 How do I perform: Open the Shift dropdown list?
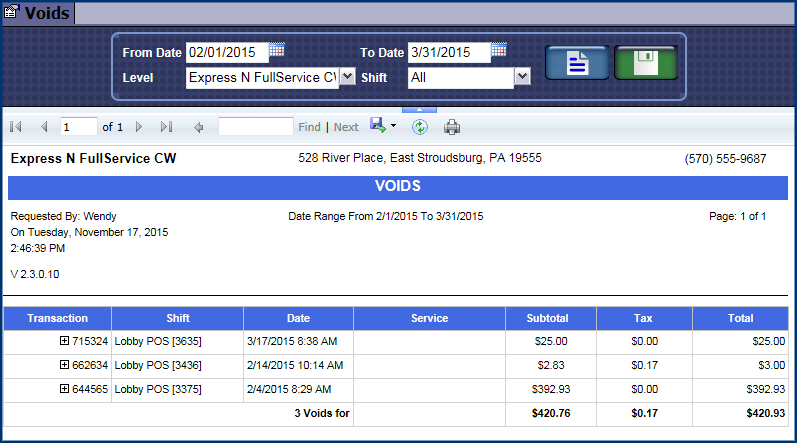click(521, 77)
